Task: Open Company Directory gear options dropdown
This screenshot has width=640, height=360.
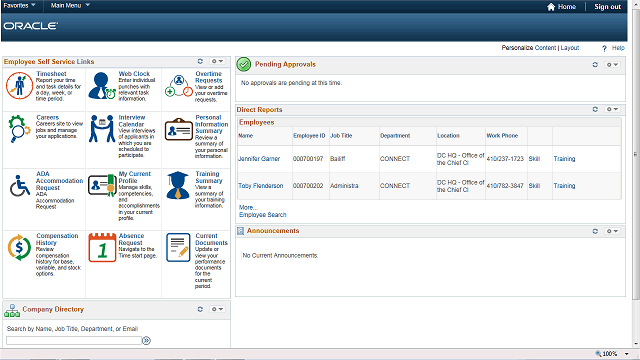Action: [217, 309]
